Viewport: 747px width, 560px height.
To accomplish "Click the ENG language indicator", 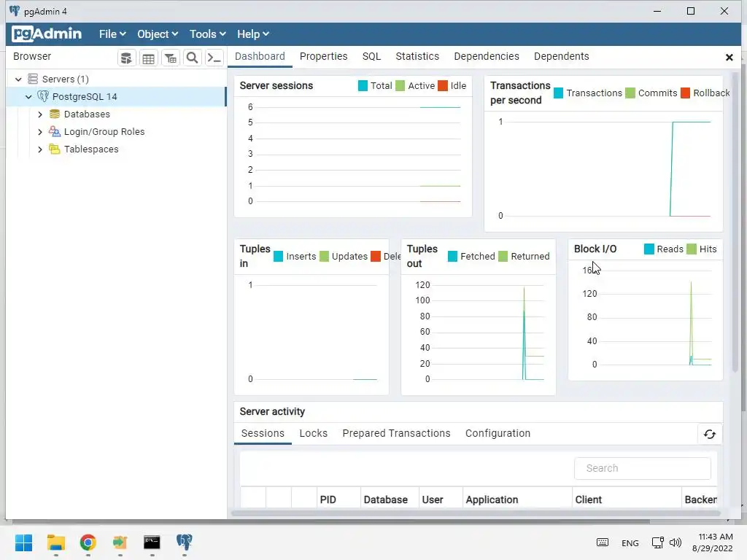I will (630, 542).
